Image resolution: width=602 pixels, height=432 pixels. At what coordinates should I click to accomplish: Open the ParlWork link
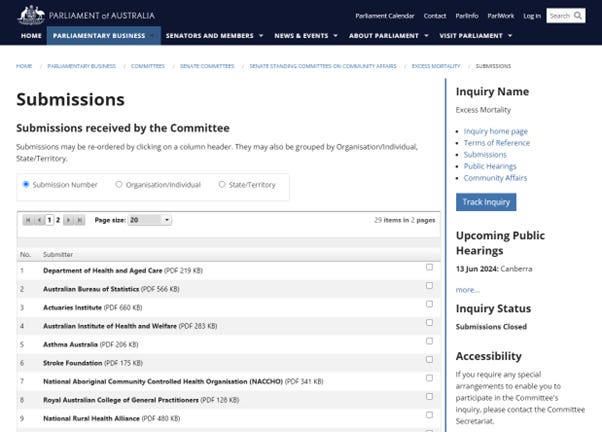[x=501, y=16]
